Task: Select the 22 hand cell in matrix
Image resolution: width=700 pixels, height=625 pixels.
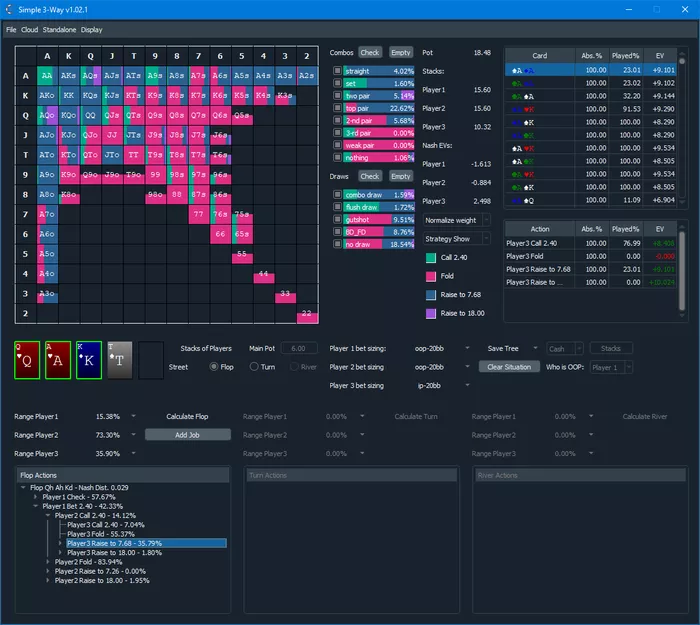Action: tap(306, 314)
